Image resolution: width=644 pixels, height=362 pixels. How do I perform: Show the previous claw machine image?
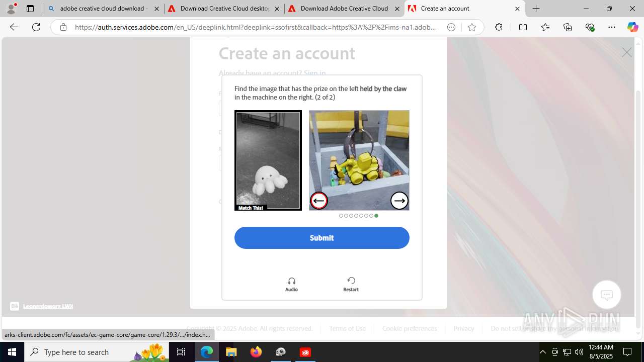click(x=318, y=201)
